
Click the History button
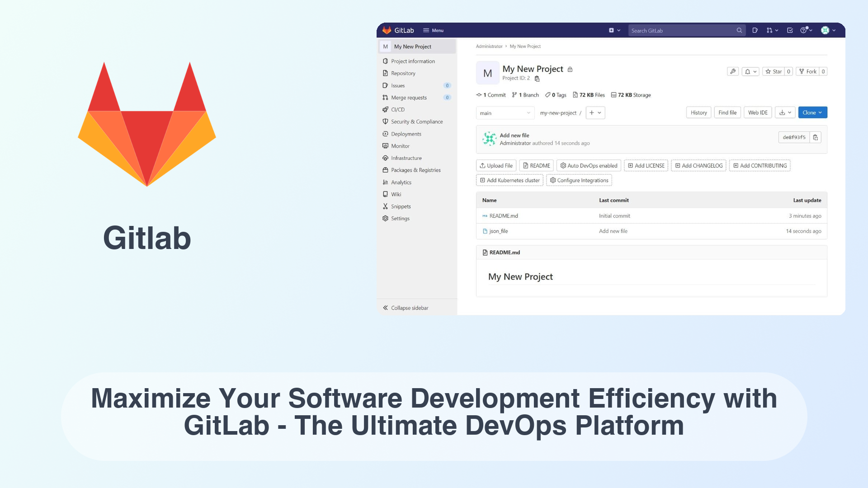click(698, 113)
